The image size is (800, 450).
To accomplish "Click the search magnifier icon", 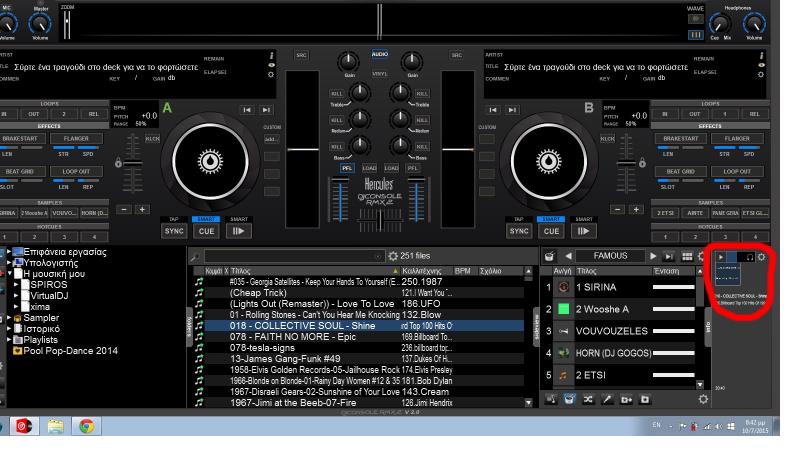I will pyautogui.click(x=194, y=257).
